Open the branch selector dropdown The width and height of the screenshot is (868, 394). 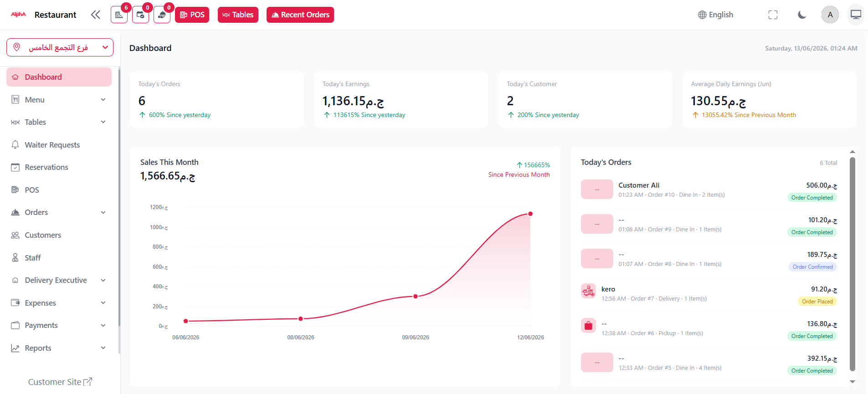point(60,47)
